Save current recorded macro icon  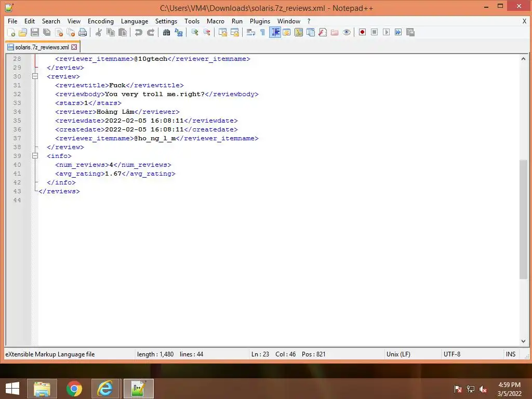click(x=410, y=32)
